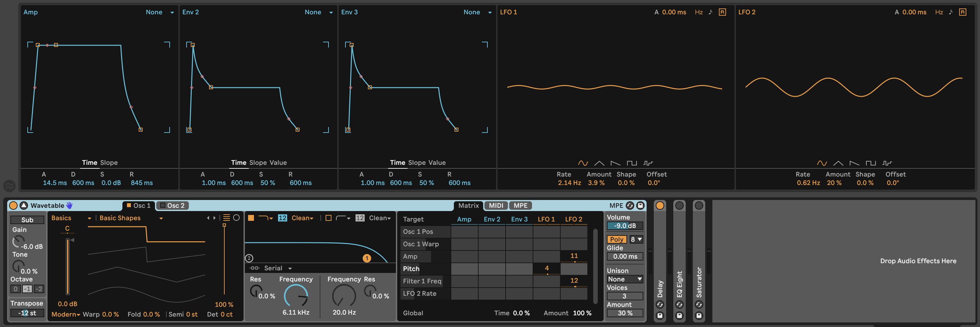Open Filter 1 type dropdown
Screen dimensions: 980x327
pos(266,218)
